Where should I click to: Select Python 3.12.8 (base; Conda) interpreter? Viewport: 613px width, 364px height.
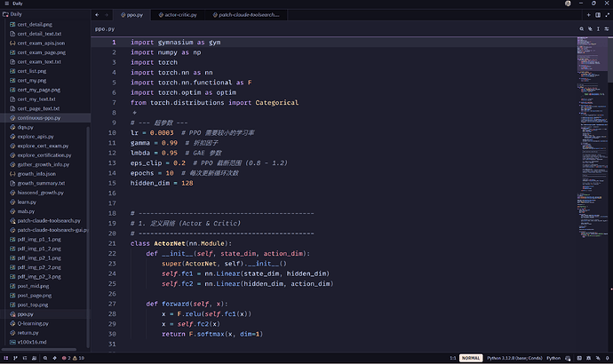point(514,358)
